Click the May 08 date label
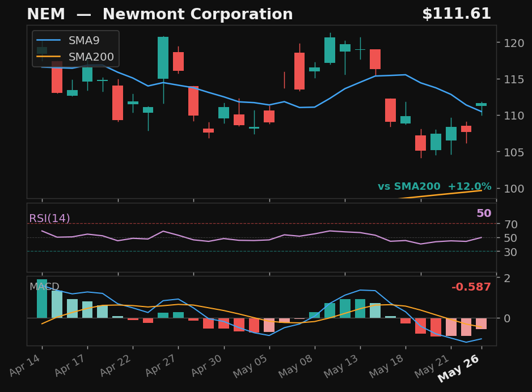 pyautogui.click(x=296, y=367)
